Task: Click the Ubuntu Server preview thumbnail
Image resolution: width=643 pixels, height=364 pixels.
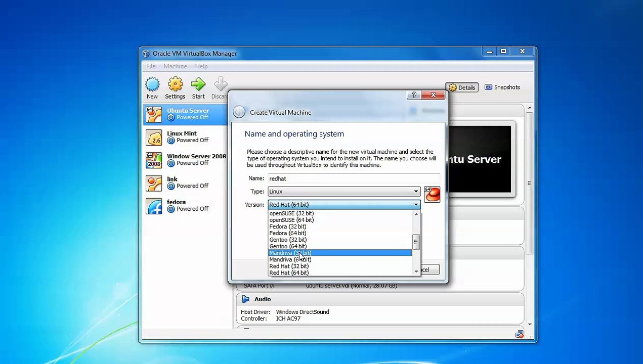Action: (480, 159)
